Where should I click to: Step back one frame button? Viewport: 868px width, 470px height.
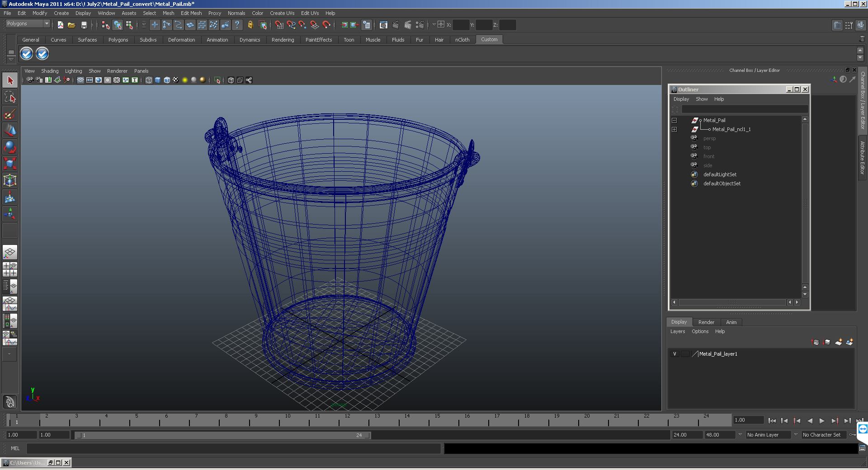tap(784, 421)
